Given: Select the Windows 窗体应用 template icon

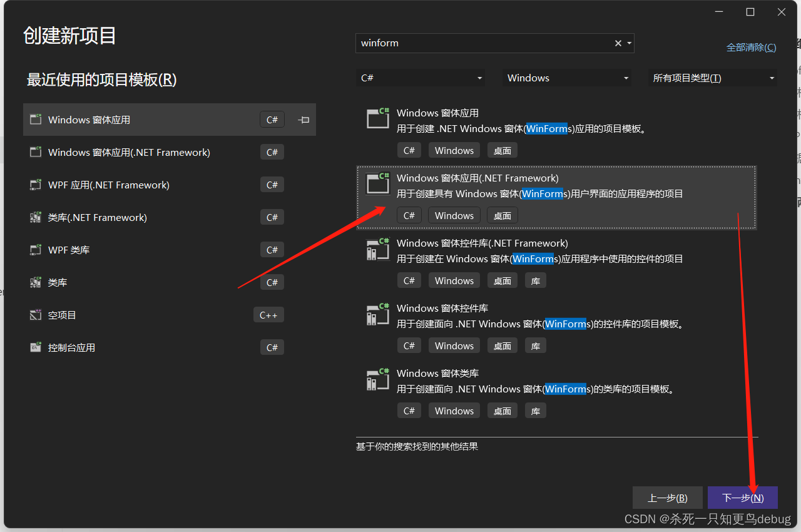Looking at the screenshot, I should (378, 118).
